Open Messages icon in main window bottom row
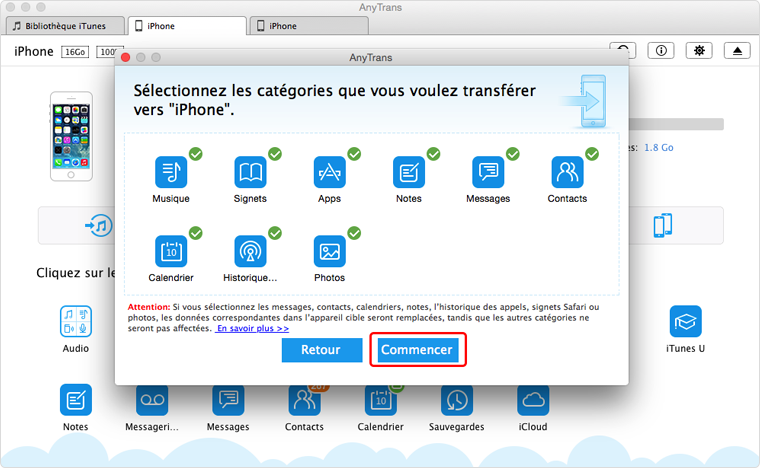The image size is (760, 468). (x=228, y=400)
